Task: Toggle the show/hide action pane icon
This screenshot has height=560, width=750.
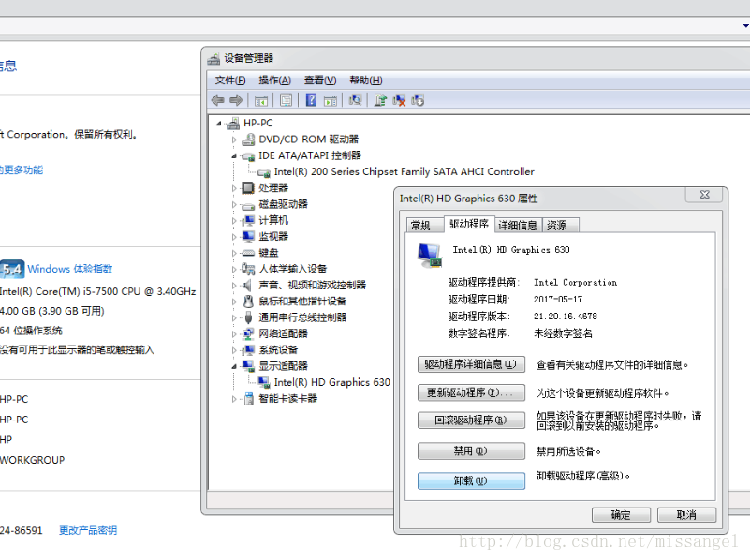Action: [330, 100]
